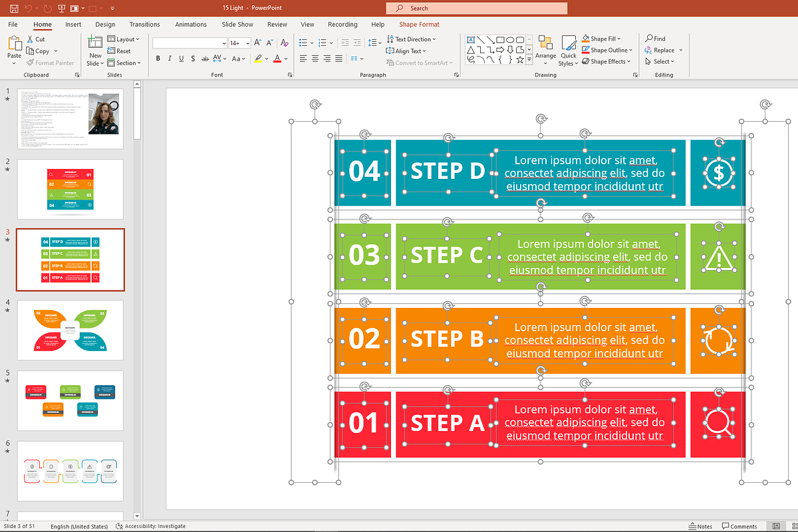Screen dimensions: 798x532
Task: Apply text shadow formatting
Action: pos(194,59)
